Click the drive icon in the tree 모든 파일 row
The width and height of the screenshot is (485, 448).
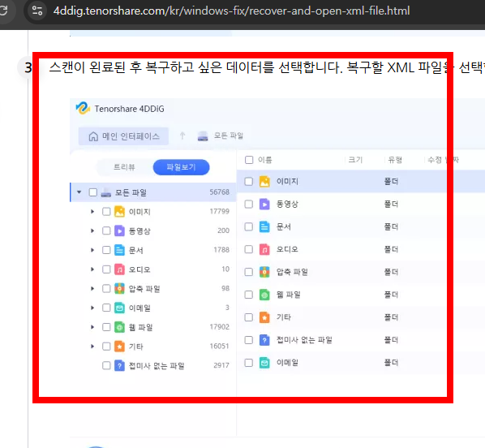[x=106, y=192]
